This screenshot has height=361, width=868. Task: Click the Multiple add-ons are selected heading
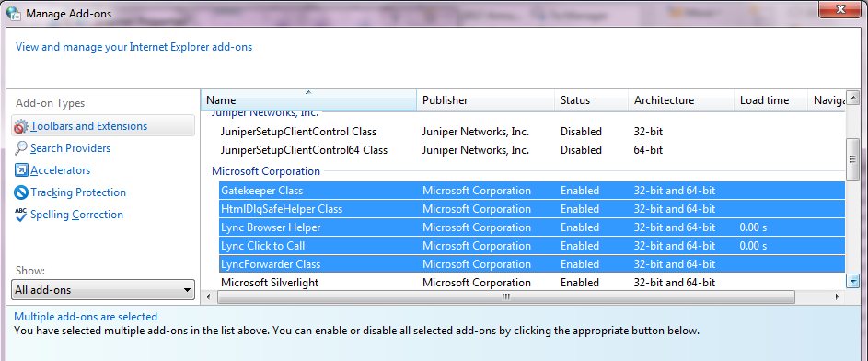point(86,317)
